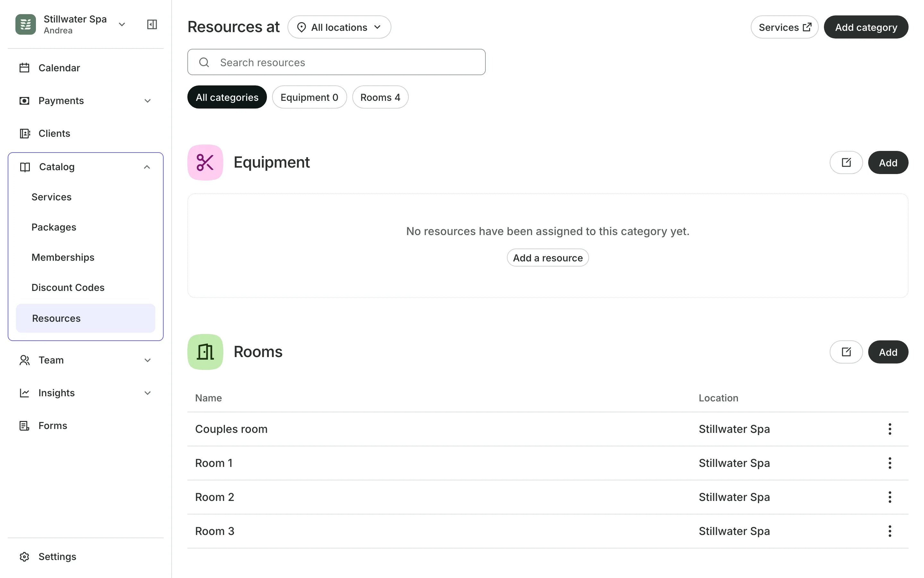
Task: Collapse the sidebar panel icon
Action: [x=152, y=24]
